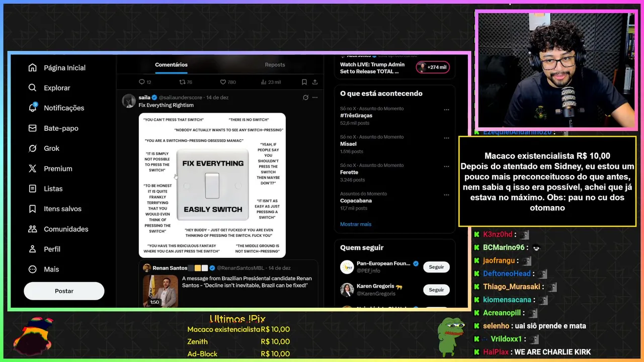Click chat username HalPlax
Screen dimensions: 644x362
click(496, 352)
